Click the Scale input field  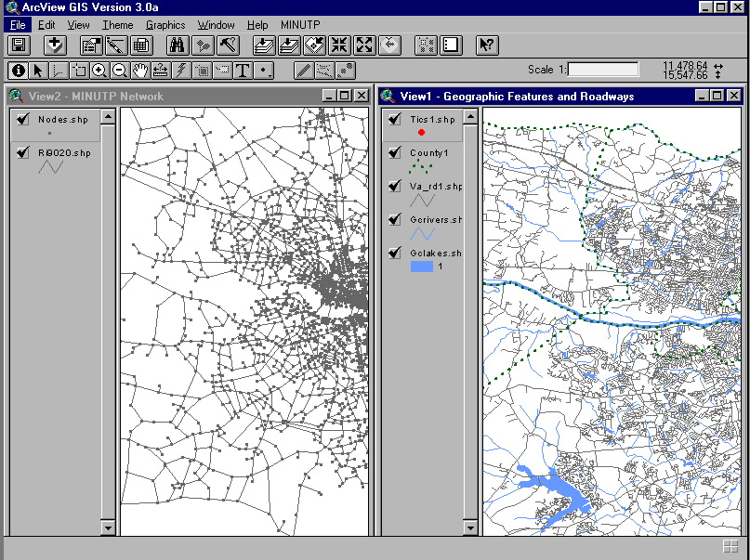(603, 70)
